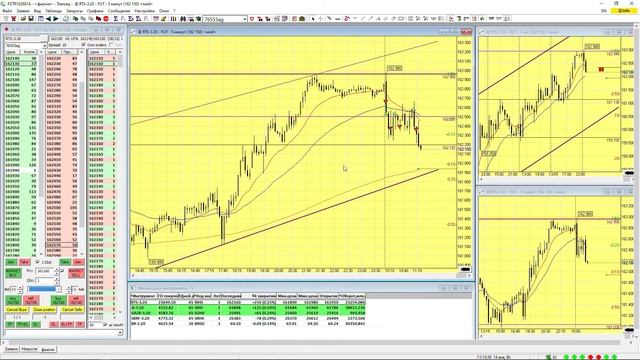Toggle the checkbox next to Prc field
This screenshot has width=640, height=360.
pos(62,271)
